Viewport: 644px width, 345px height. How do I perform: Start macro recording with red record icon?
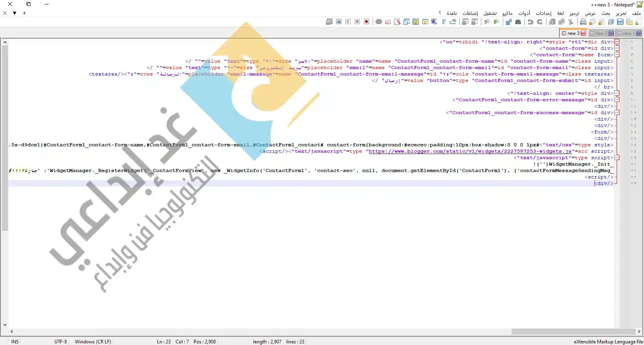366,22
